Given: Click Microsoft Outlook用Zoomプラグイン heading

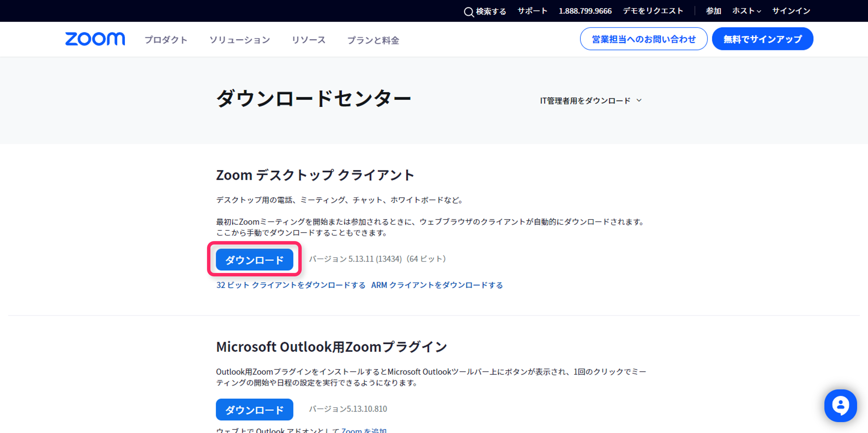Looking at the screenshot, I should [x=331, y=346].
